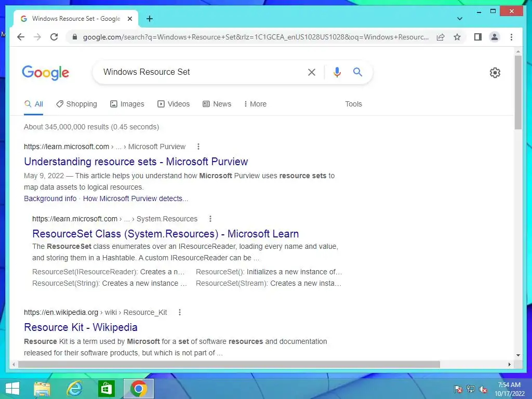Open How Microsoft Purview detects link
The image size is (532, 399).
136,198
